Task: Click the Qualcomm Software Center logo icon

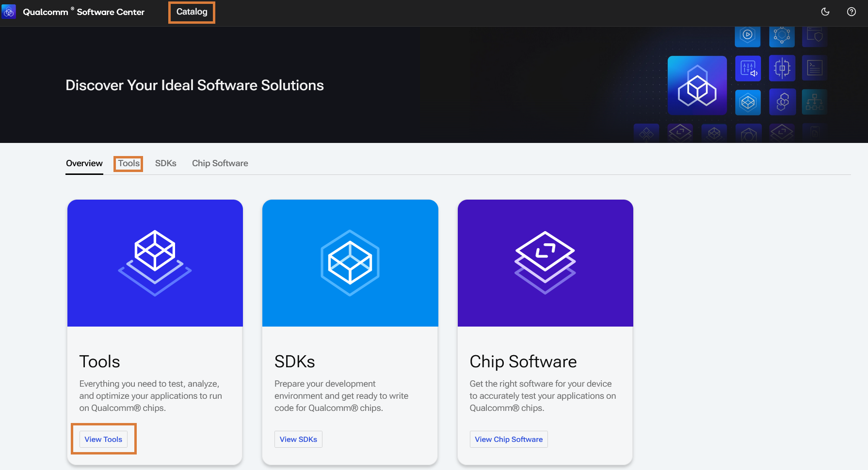Action: click(x=9, y=12)
